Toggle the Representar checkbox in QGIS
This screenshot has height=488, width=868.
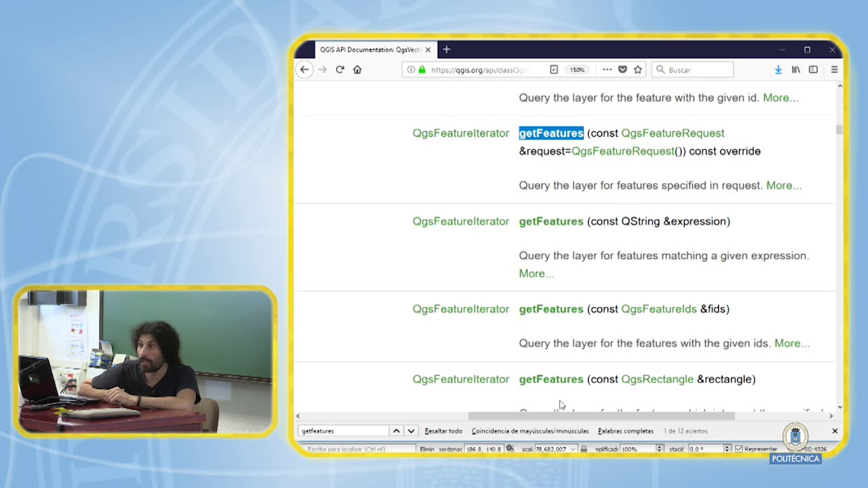739,449
